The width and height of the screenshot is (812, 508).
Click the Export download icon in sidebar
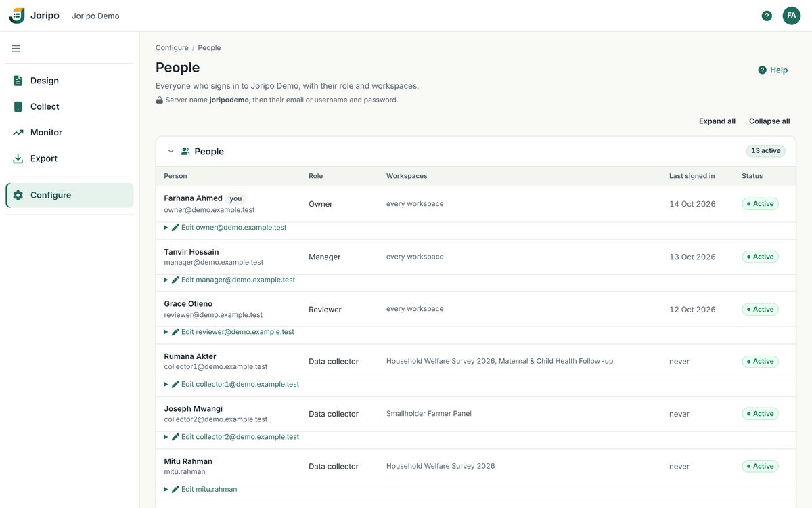[18, 158]
